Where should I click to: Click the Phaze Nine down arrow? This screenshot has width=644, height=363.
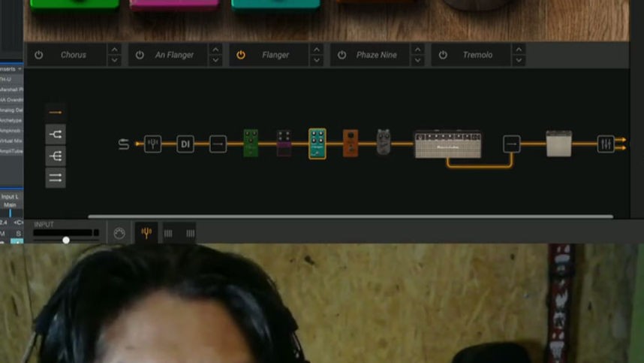pos(417,60)
